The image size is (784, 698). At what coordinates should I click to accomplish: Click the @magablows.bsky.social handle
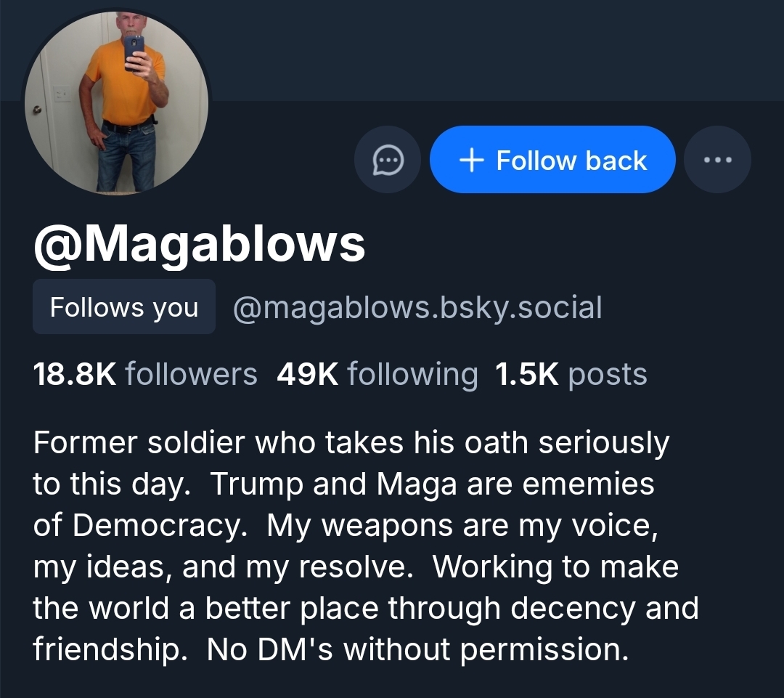point(417,307)
